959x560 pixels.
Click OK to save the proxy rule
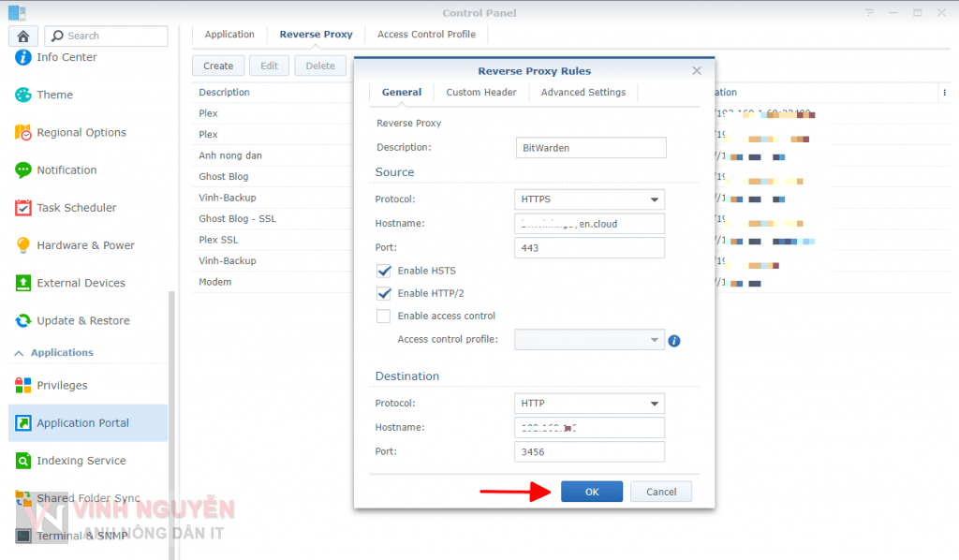coord(591,492)
